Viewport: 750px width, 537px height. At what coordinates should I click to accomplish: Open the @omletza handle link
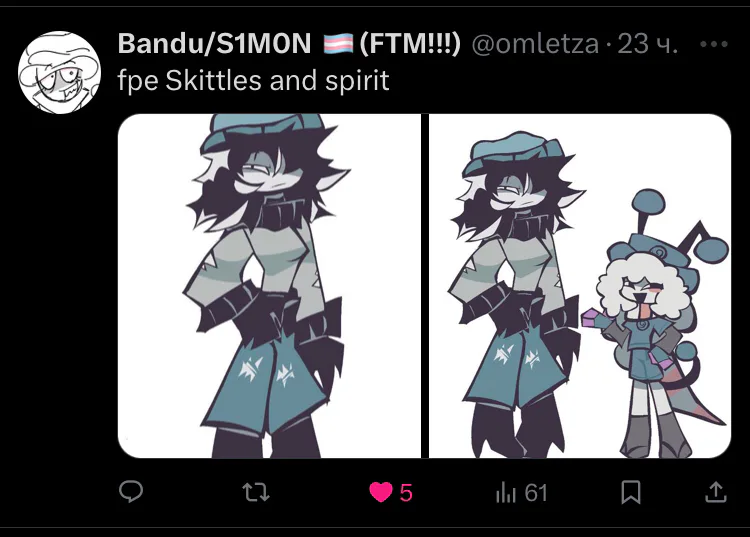tap(535, 44)
